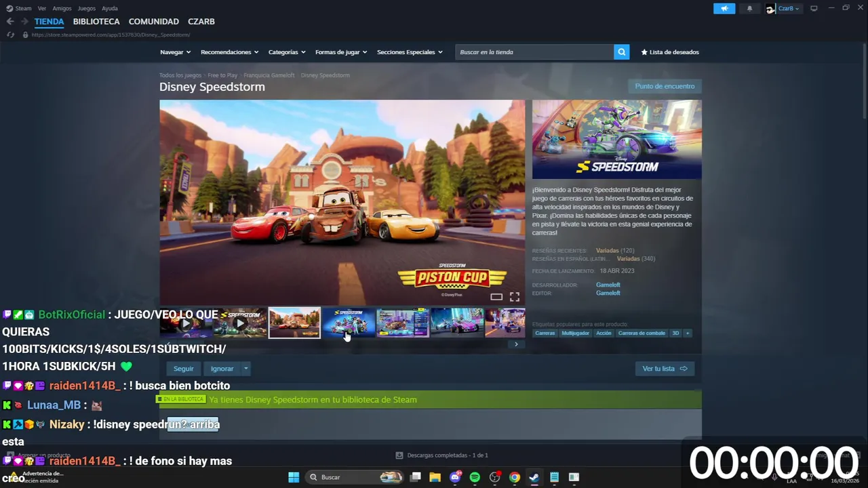Viewport: 868px width, 488px height.
Task: Open Task View on the taskbar
Action: coord(416,477)
